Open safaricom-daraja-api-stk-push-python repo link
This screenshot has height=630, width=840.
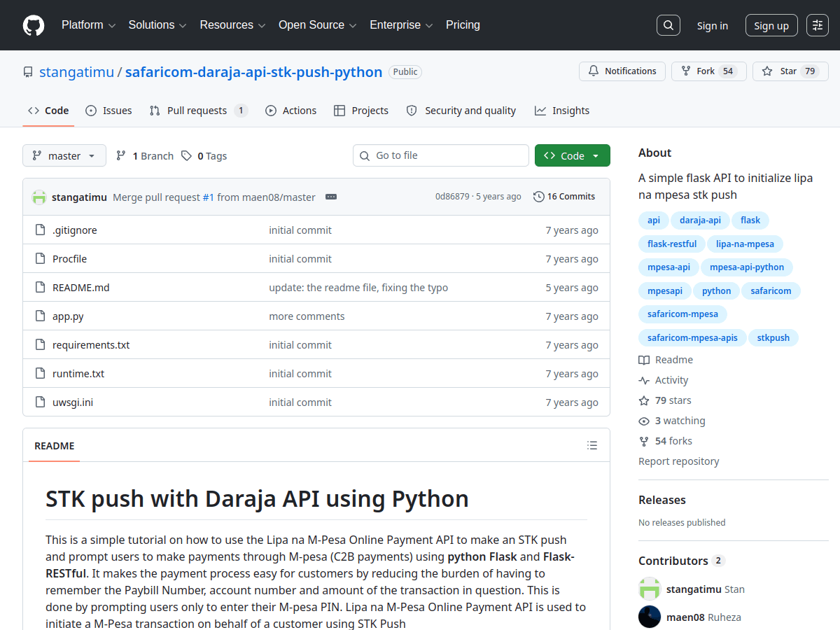coord(253,71)
